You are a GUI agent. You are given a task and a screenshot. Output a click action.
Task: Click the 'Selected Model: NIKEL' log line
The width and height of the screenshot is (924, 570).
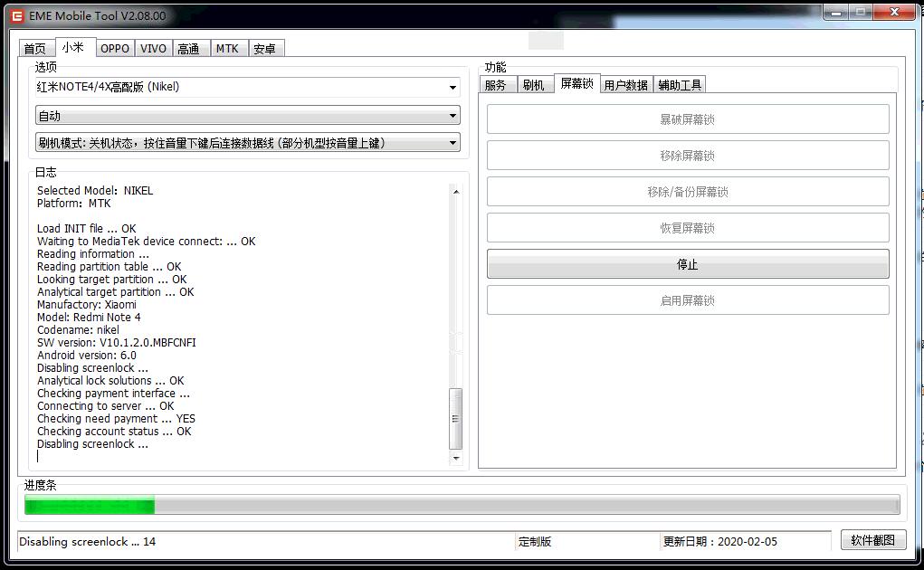95,191
